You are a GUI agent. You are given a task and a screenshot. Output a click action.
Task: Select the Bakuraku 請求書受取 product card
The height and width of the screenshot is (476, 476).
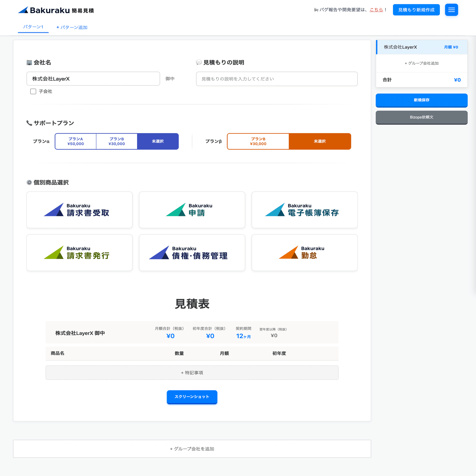point(79,210)
